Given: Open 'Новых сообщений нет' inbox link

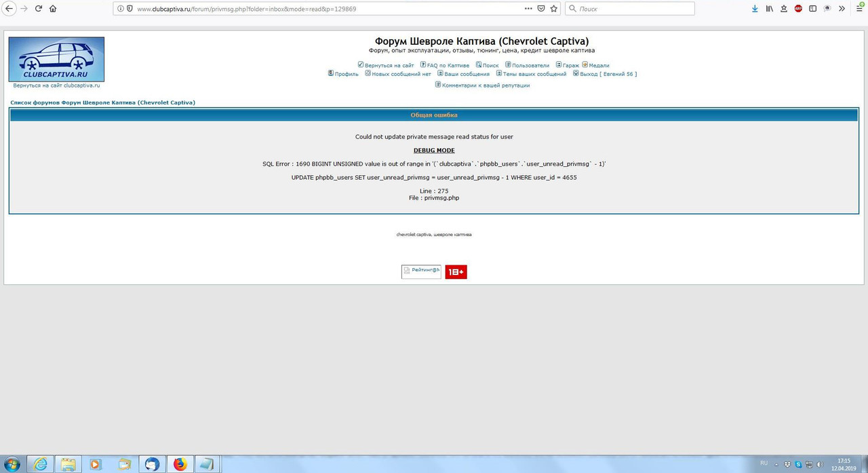Looking at the screenshot, I should pos(401,74).
